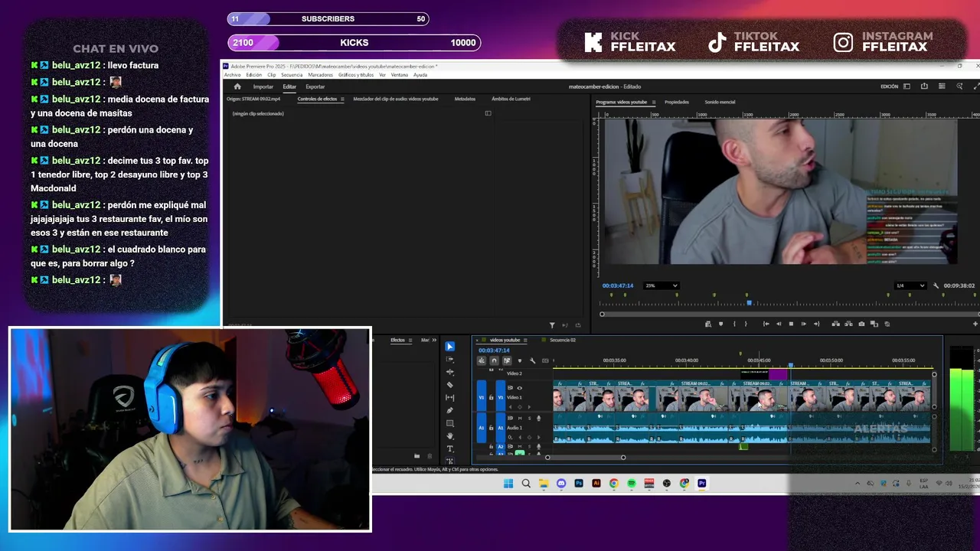Click the timeline horizontal zoom scrollbar

[585, 458]
